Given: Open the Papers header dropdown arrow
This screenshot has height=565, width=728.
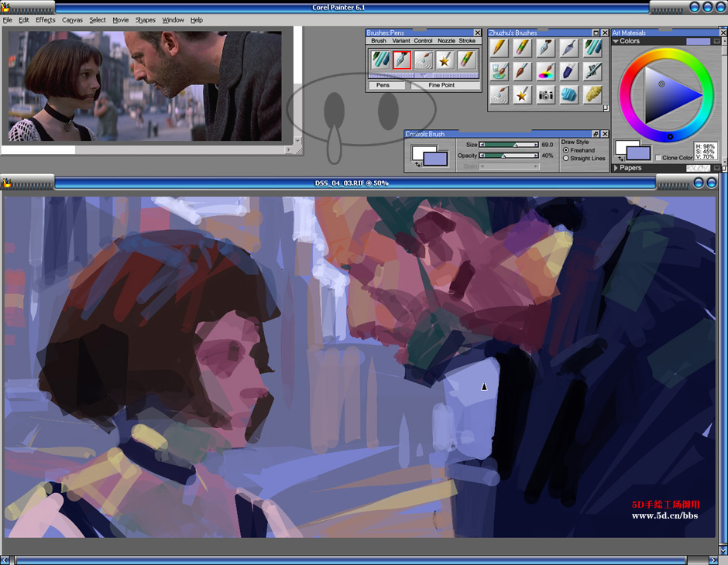Looking at the screenshot, I should tap(717, 168).
